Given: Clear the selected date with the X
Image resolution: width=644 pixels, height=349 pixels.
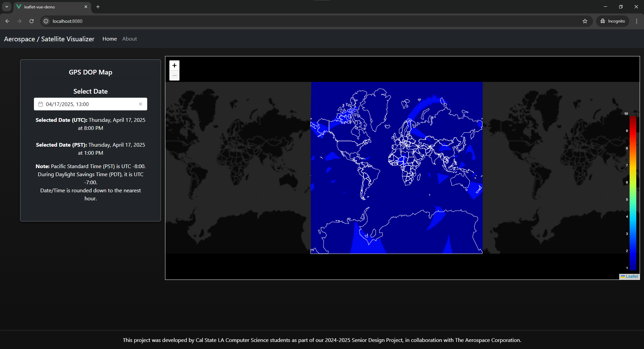Looking at the screenshot, I should coord(141,104).
